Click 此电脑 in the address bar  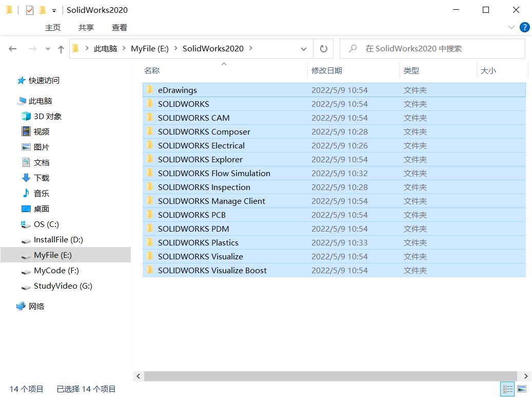105,49
